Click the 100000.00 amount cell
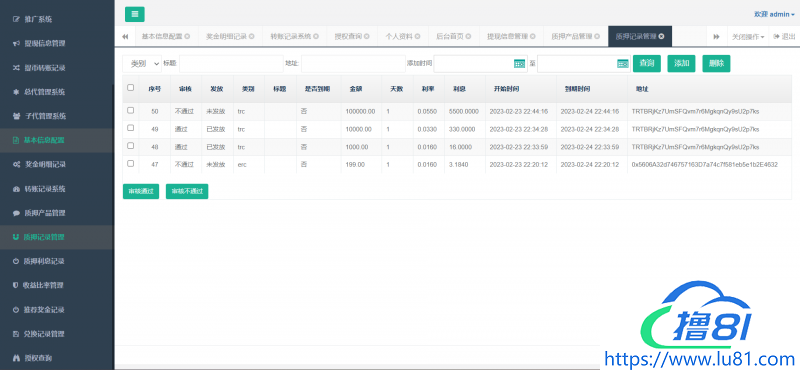800x370 pixels. click(360, 111)
